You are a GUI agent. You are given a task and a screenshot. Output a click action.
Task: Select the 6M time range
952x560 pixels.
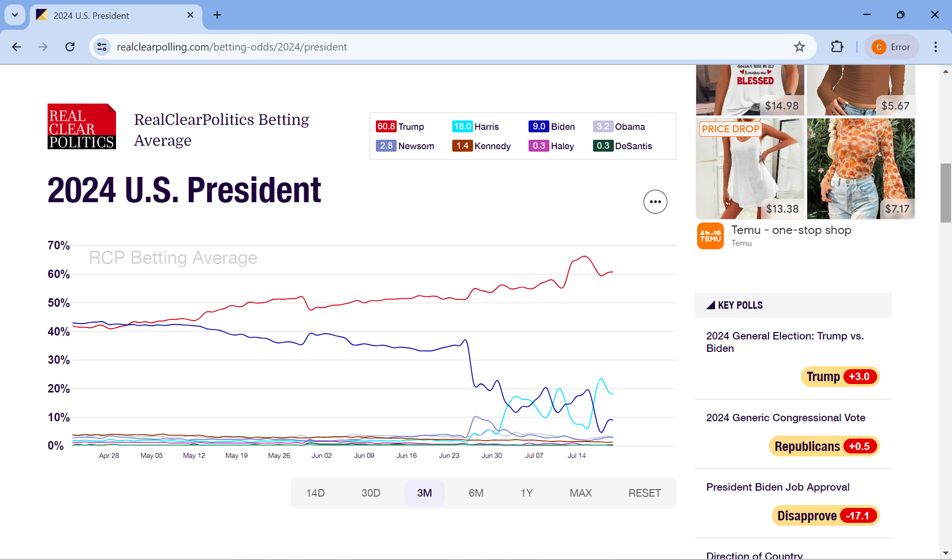pos(476,493)
